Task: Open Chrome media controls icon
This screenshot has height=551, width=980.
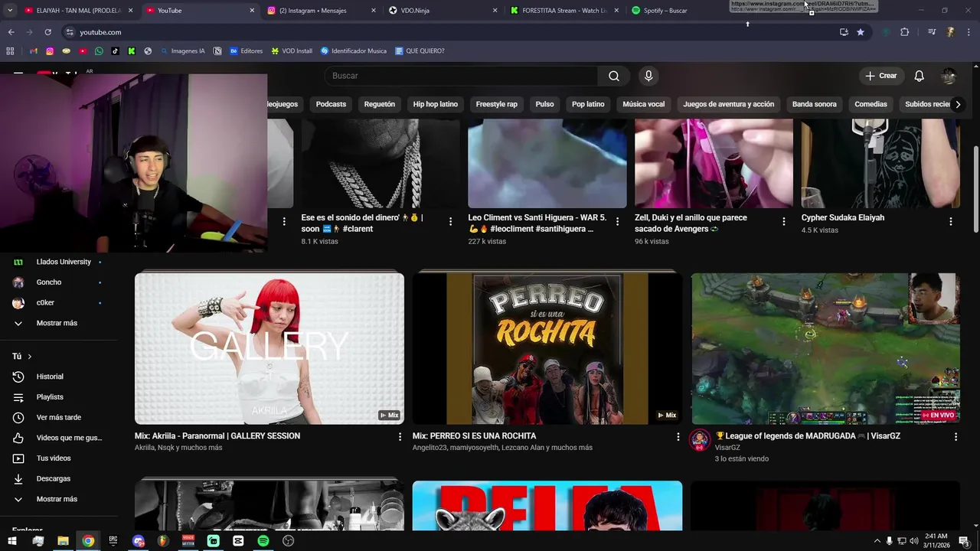Action: coord(932,32)
